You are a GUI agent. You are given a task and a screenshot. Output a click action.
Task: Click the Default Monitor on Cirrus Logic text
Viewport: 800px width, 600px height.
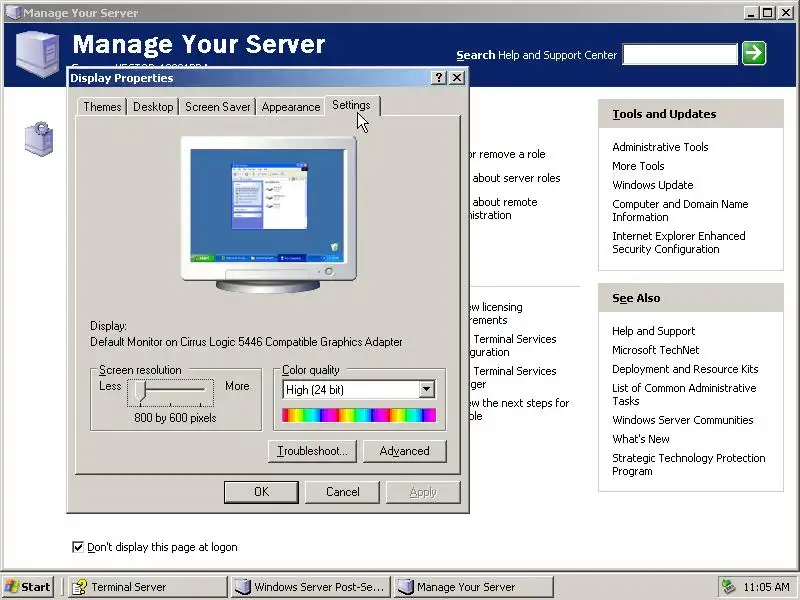pyautogui.click(x=246, y=342)
